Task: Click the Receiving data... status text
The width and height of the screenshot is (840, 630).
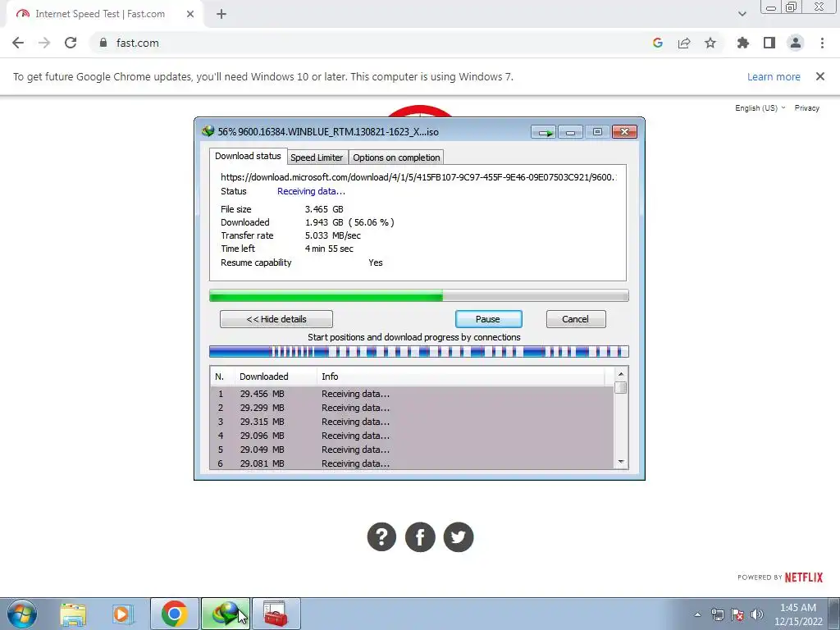Action: 311,191
